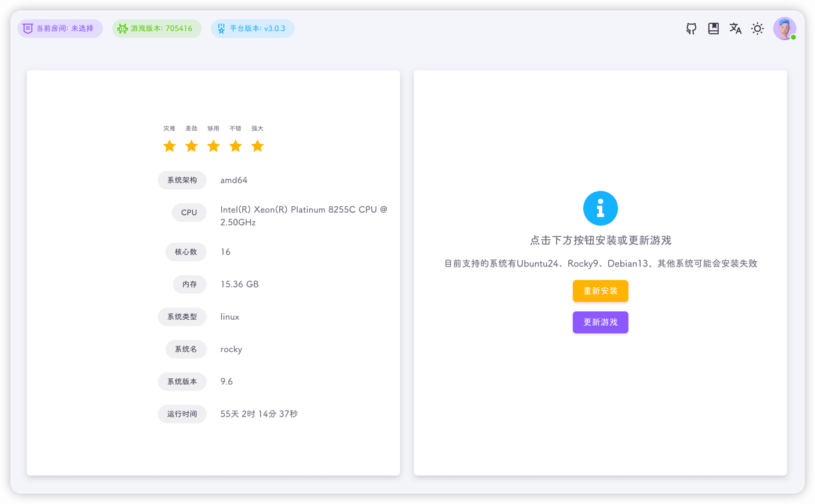
Task: Click the yellow 重新安装 button
Action: (x=601, y=291)
